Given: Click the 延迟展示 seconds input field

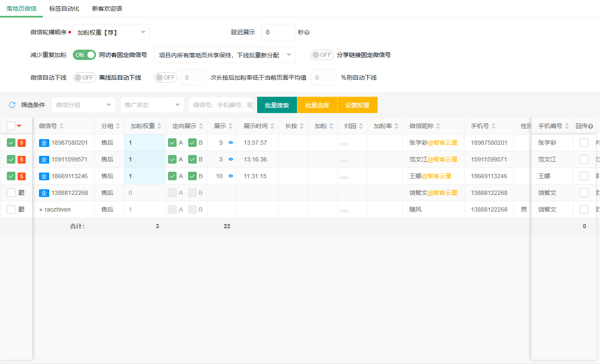Looking at the screenshot, I should tap(279, 32).
